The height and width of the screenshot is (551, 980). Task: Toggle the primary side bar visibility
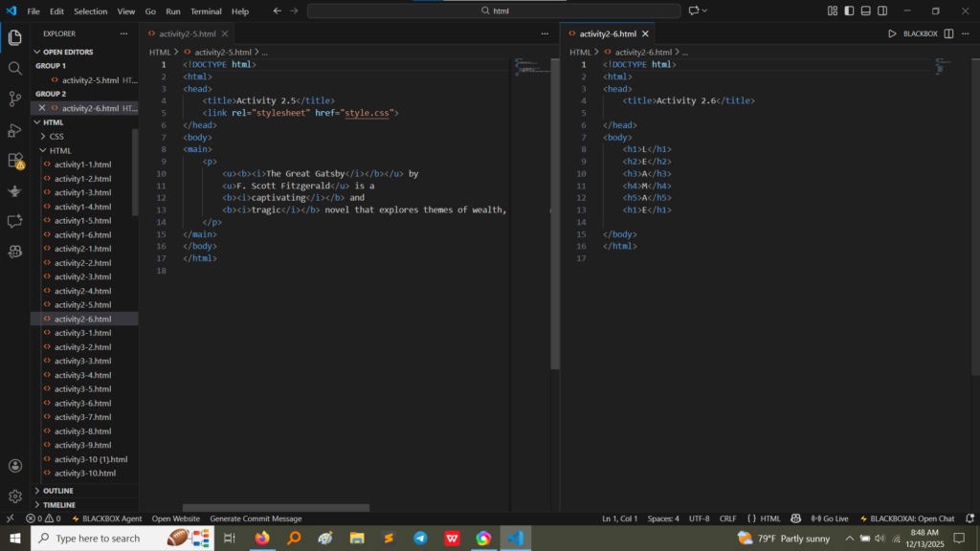pos(849,11)
